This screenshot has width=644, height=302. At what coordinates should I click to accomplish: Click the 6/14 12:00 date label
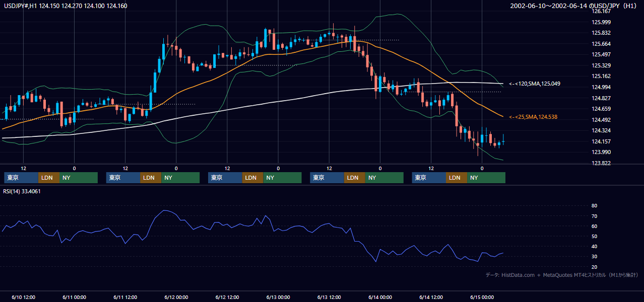tap(431, 297)
